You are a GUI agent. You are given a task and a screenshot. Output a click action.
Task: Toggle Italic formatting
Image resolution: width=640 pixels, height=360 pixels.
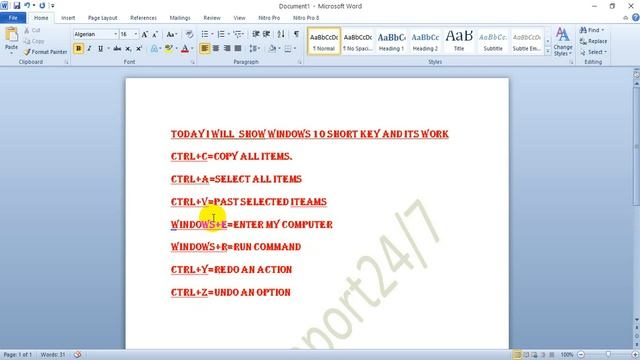pyautogui.click(x=89, y=49)
